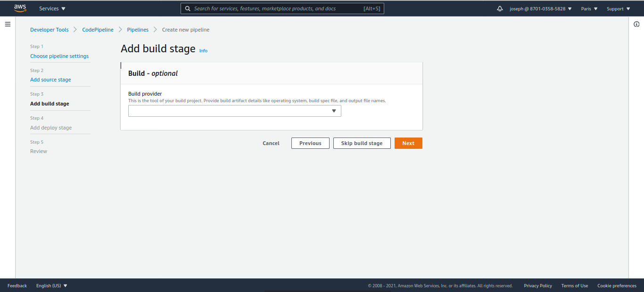Go back with the Previous button
This screenshot has width=644, height=292.
pyautogui.click(x=310, y=143)
